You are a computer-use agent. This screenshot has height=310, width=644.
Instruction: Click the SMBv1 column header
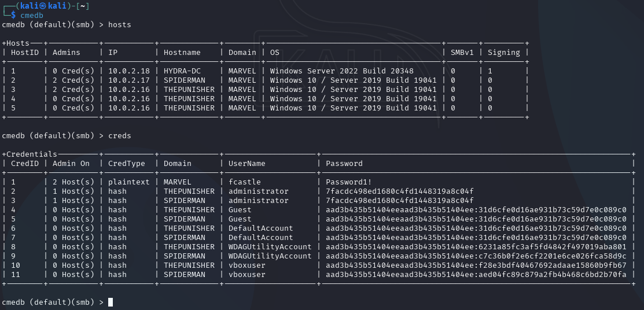click(x=462, y=52)
